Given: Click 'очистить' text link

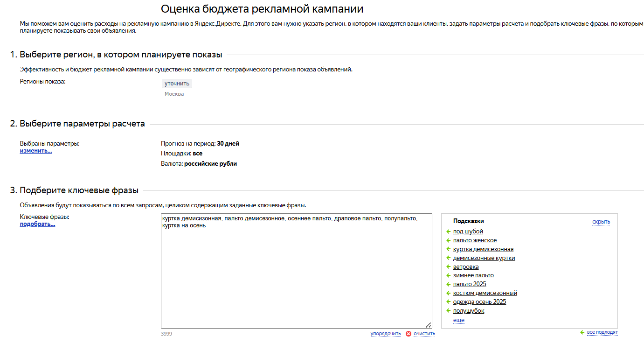Looking at the screenshot, I should (424, 334).
